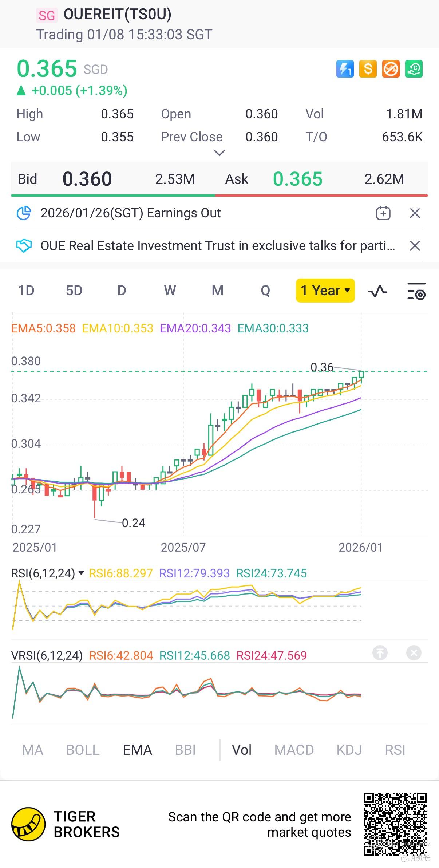Toggle the KDJ sub-indicator

point(349,750)
